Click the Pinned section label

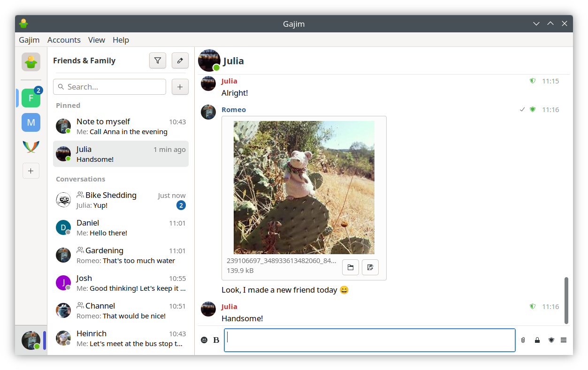coord(68,106)
